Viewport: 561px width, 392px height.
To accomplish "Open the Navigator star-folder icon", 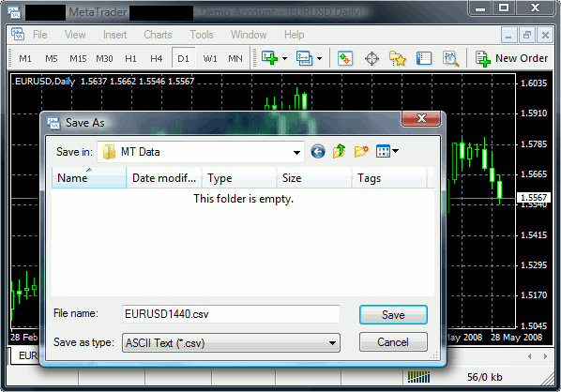I will pos(398,58).
